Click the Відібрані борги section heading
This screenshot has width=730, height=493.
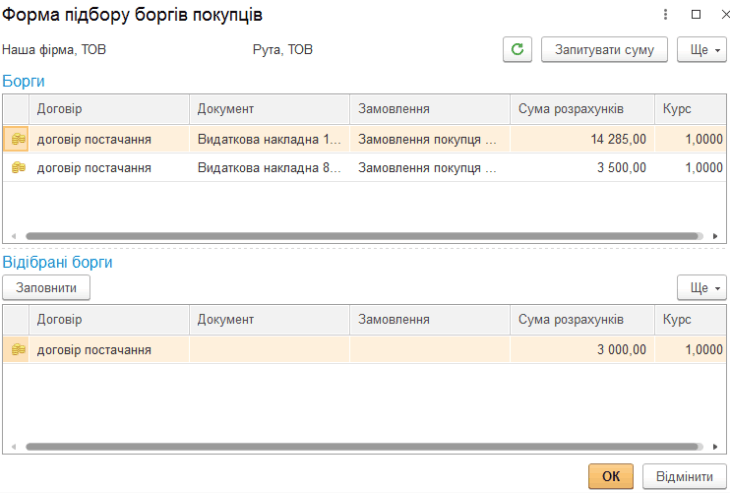coord(57,262)
